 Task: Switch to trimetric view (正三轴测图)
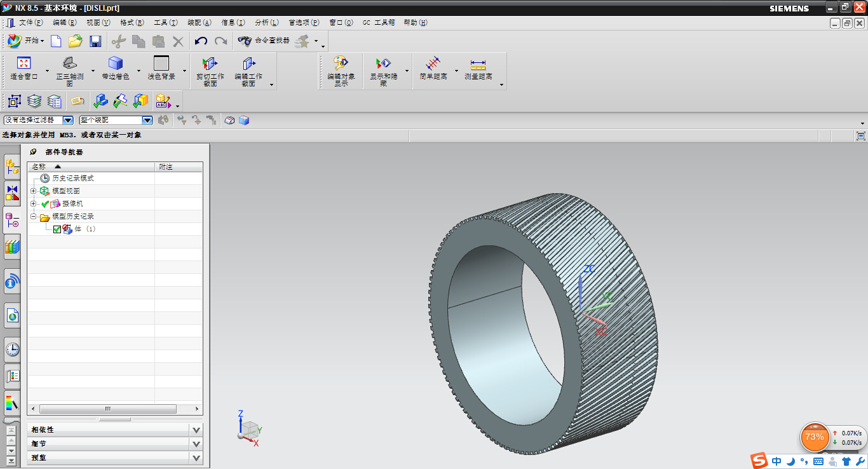[70, 71]
